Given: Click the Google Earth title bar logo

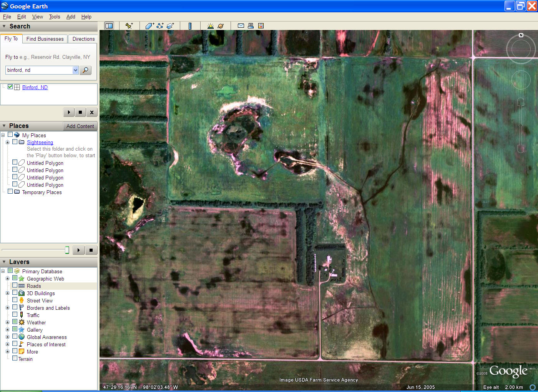Looking at the screenshot, I should pos(5,6).
